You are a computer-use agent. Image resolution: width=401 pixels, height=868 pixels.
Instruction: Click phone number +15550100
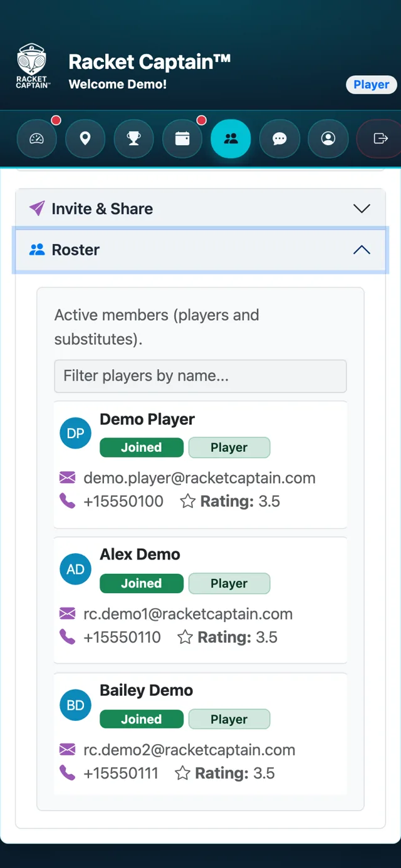pyautogui.click(x=123, y=501)
